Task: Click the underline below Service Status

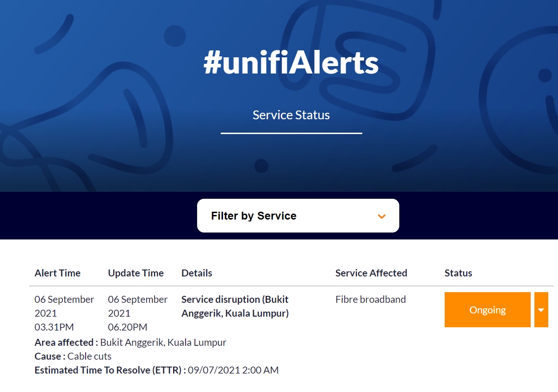Action: click(x=291, y=134)
